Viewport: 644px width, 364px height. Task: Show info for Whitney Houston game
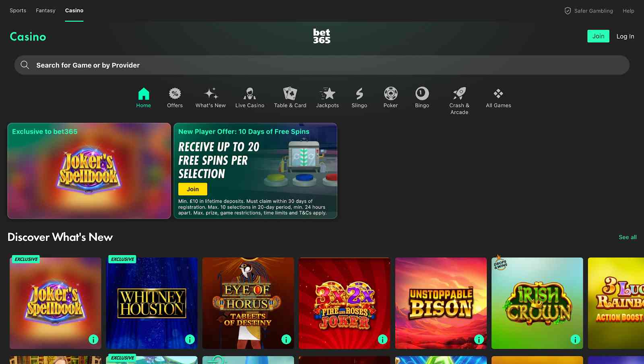(190, 339)
